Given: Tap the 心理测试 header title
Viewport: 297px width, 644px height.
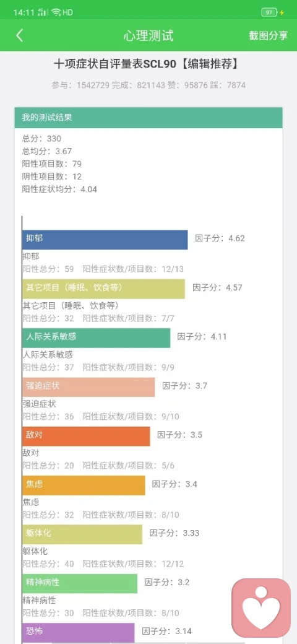Looking at the screenshot, I should (x=148, y=35).
